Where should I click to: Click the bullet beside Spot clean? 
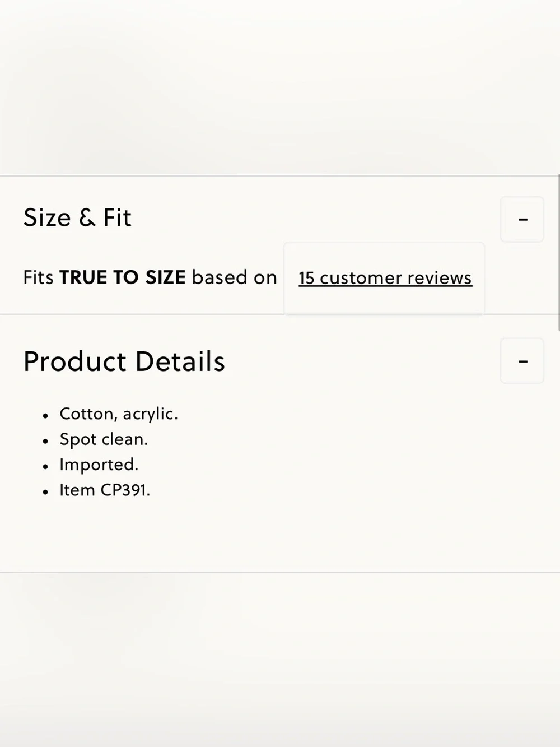click(45, 442)
